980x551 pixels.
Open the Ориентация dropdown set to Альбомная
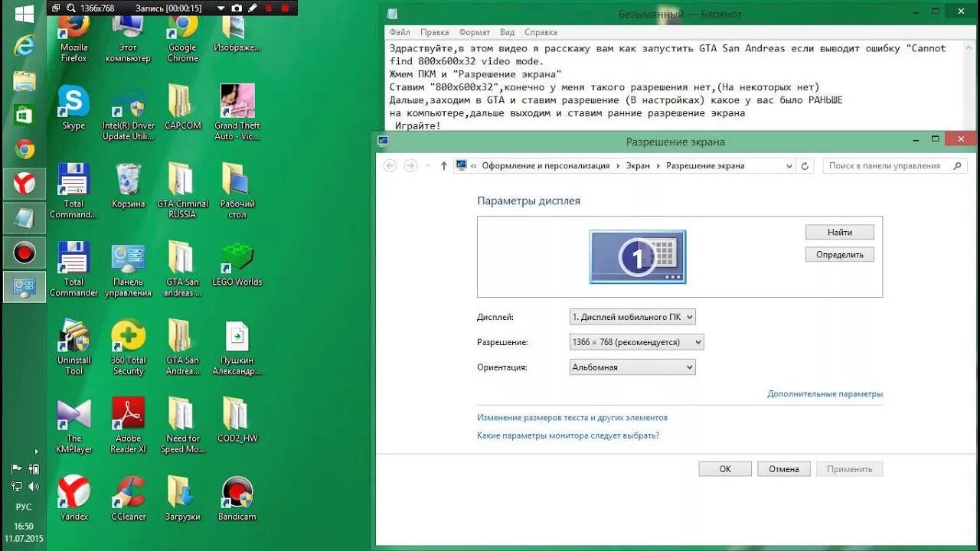(632, 367)
